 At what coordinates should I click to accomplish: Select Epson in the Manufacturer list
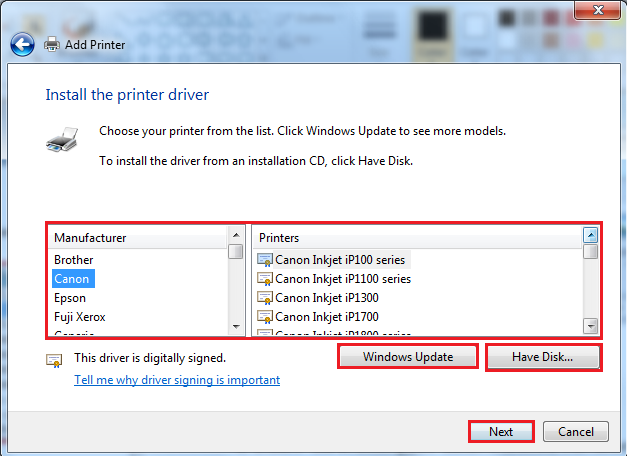click(70, 298)
